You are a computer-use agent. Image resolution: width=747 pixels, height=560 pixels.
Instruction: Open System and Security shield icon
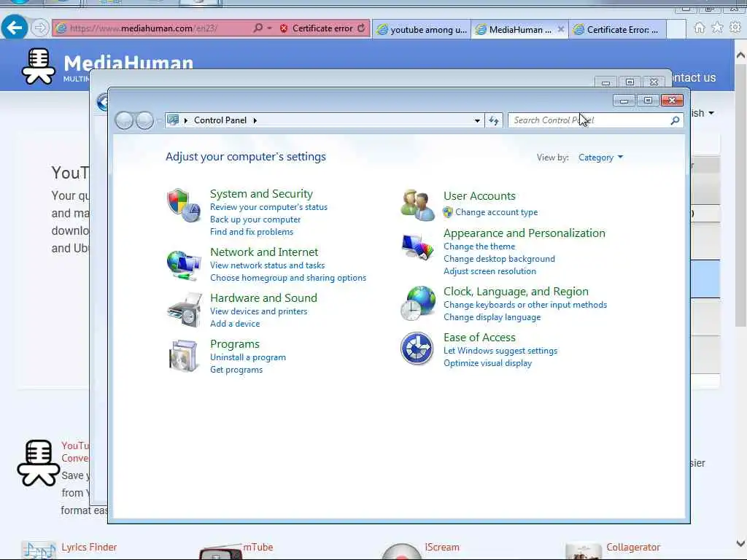click(x=184, y=205)
